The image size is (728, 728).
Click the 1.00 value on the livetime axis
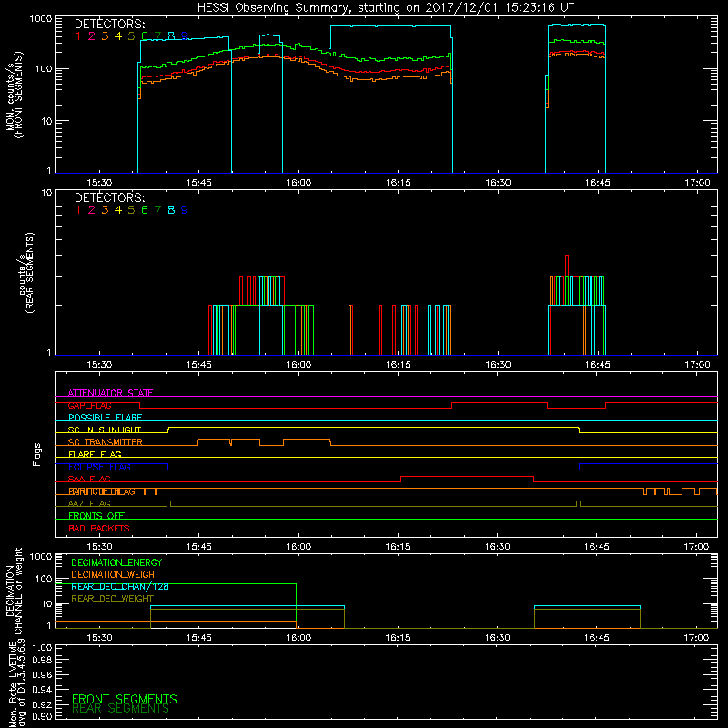(42, 647)
